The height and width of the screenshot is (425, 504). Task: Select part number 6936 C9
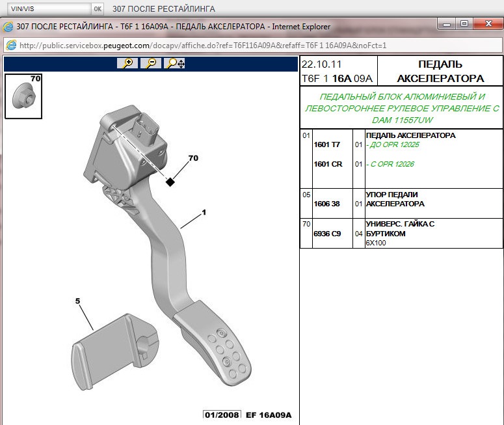pos(327,234)
